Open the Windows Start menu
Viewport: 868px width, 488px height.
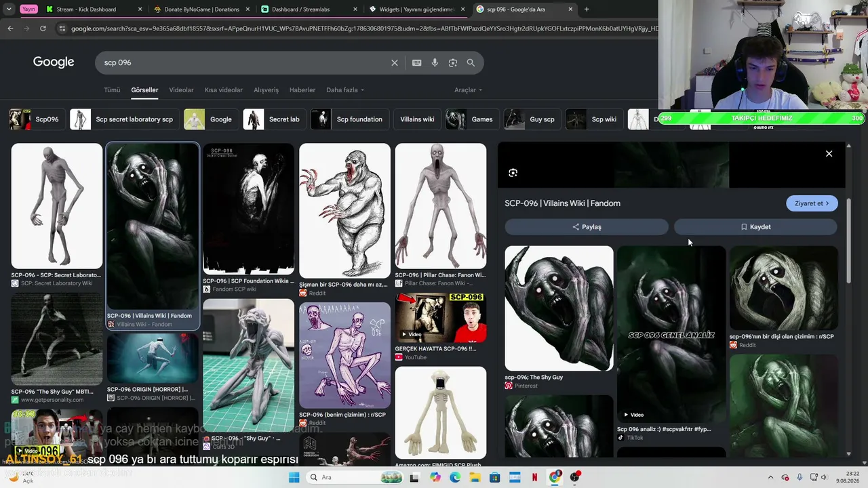click(294, 477)
